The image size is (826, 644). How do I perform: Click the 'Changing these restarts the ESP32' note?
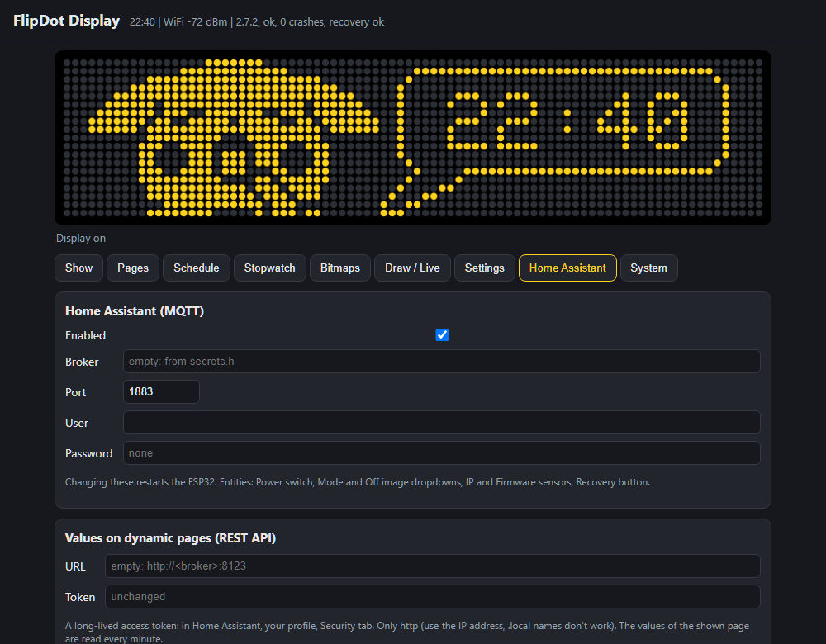click(x=357, y=482)
